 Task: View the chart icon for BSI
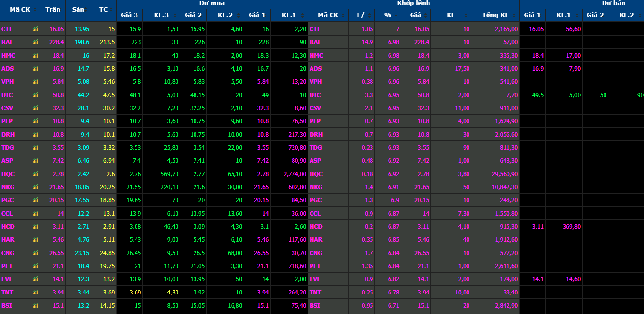click(35, 306)
